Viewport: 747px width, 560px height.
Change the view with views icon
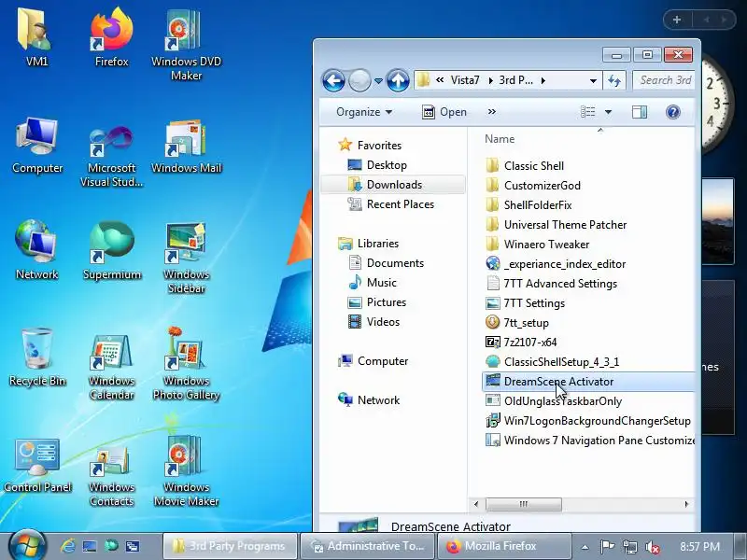tap(588, 112)
